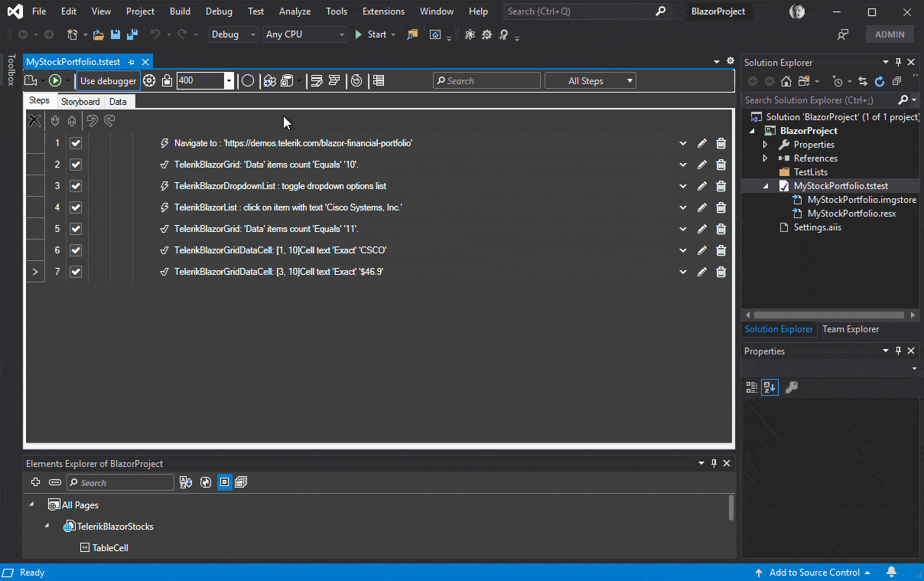Click Add New Element plus icon in Elements Explorer

coord(35,482)
